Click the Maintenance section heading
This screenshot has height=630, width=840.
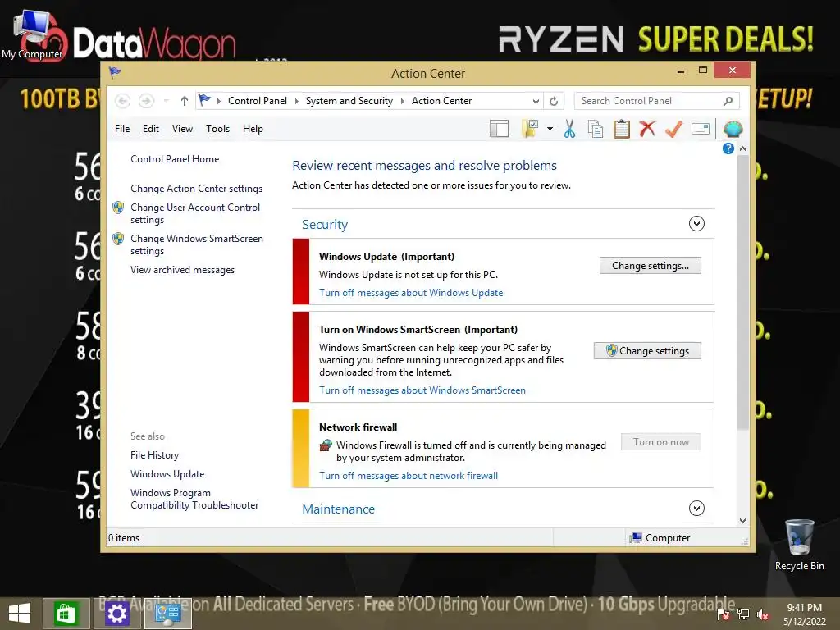click(x=338, y=509)
